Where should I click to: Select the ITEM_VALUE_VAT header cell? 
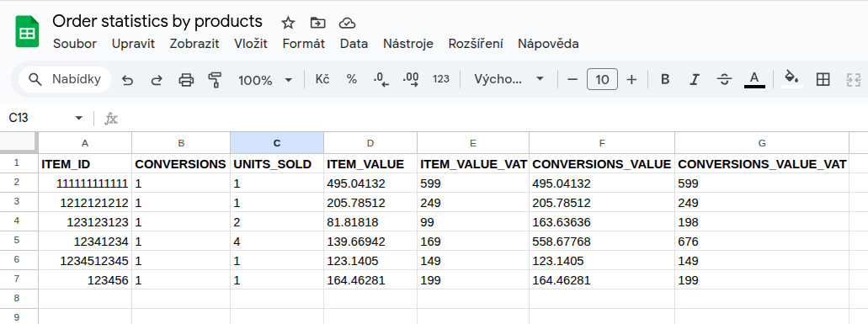pyautogui.click(x=473, y=163)
